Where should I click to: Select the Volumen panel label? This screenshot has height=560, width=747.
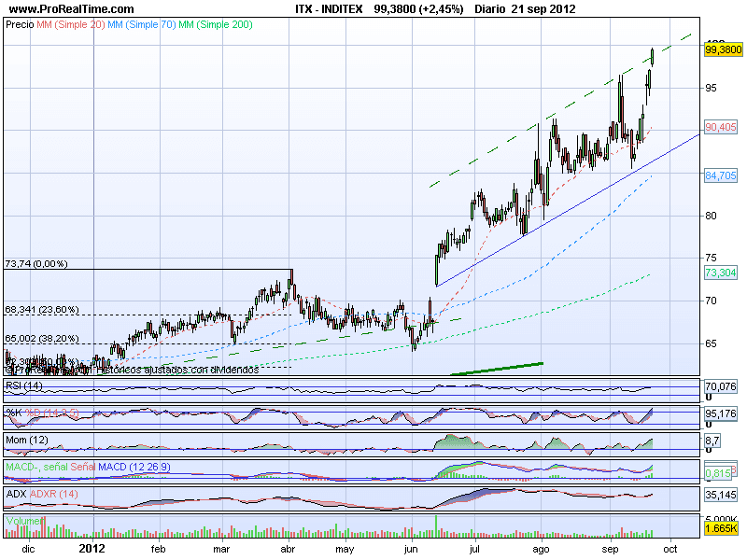tap(25, 521)
